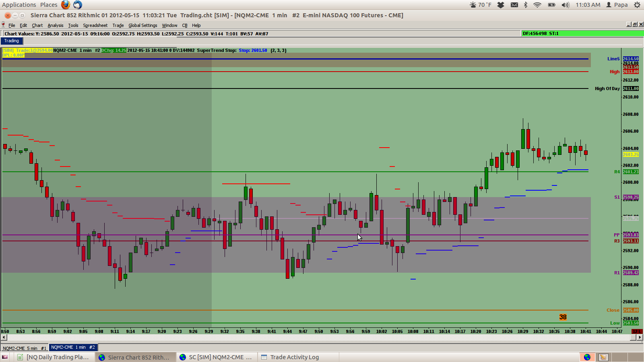Click the clock showing 11:03 AM
Viewport: 644px width, 362px height.
588,5
